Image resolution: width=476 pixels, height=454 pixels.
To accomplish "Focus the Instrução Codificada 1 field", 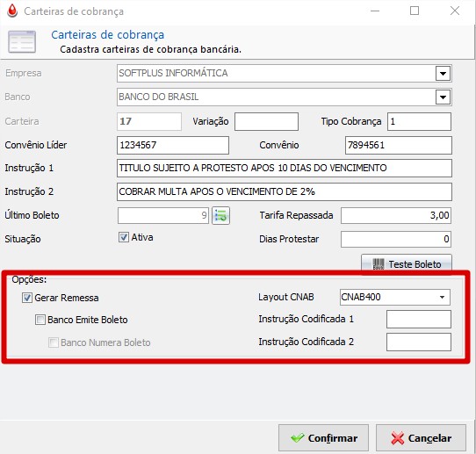I will pos(419,320).
